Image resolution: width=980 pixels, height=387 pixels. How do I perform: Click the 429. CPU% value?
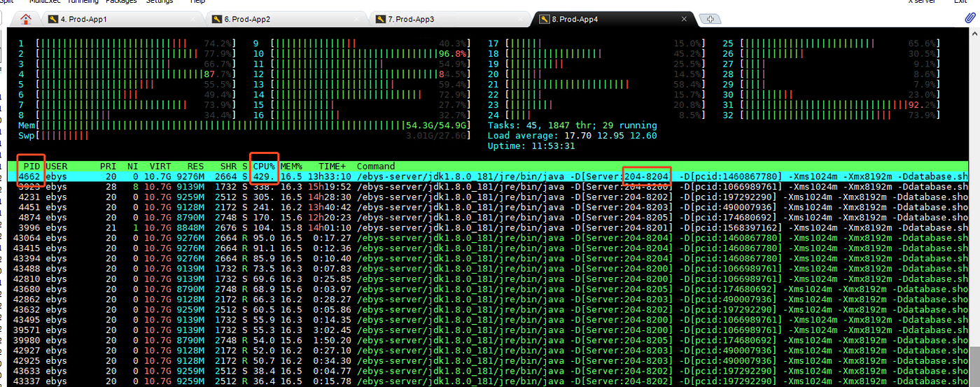coord(263,176)
